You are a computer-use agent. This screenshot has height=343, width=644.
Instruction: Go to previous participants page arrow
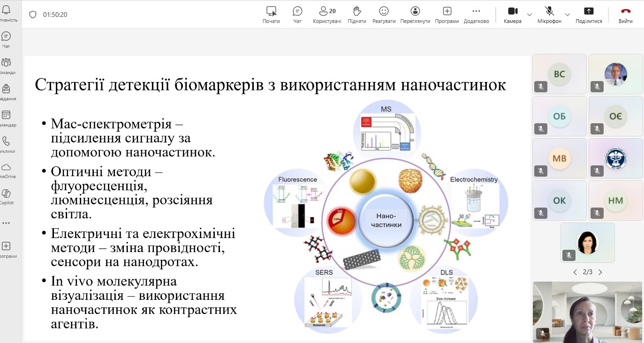point(575,272)
